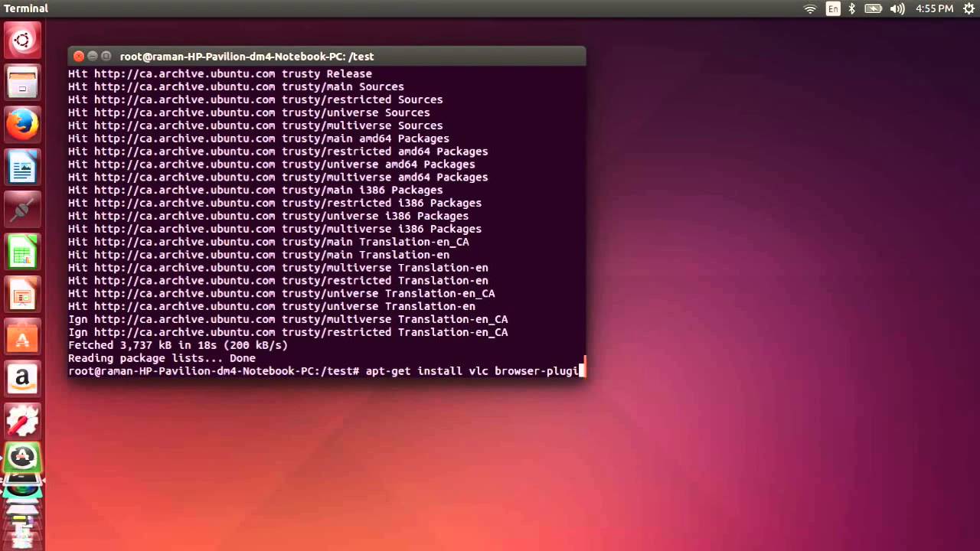Screen dimensions: 980x551
Task: Click the terminal title 'root@raman-HP-Pavilion-dm4-Notebook-PC: /test'
Action: (x=247, y=57)
